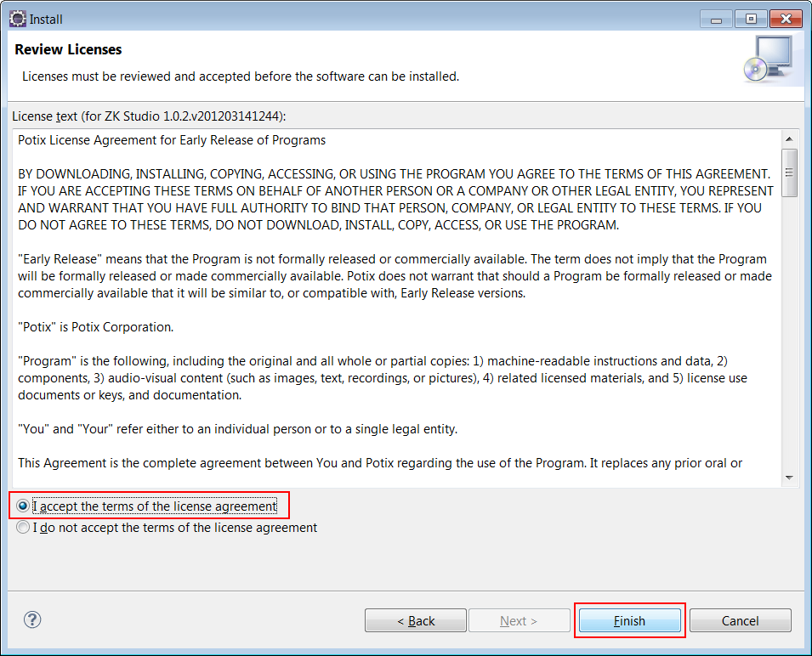This screenshot has width=812, height=656.
Task: Click the disabled Next button
Action: [x=519, y=620]
